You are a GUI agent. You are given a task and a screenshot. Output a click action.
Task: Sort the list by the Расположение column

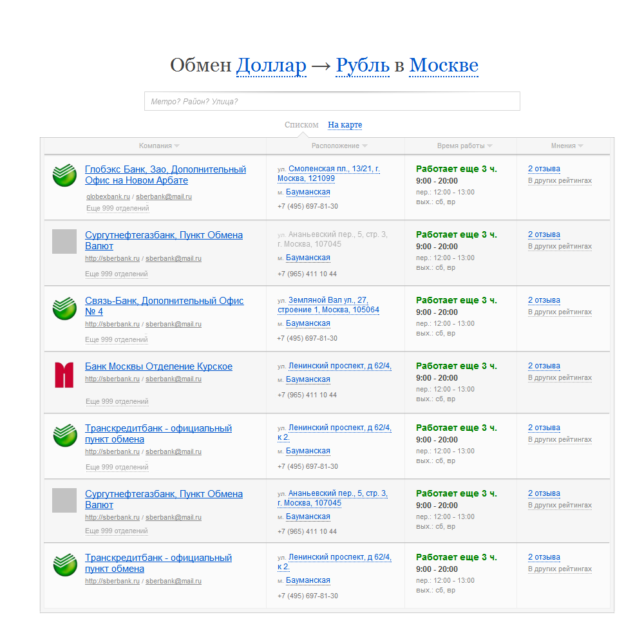click(339, 146)
